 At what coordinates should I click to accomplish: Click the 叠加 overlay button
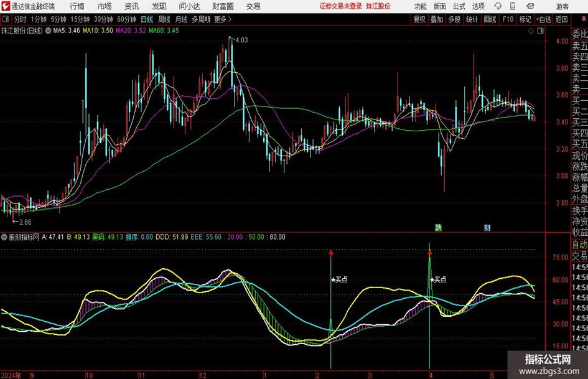click(x=437, y=19)
